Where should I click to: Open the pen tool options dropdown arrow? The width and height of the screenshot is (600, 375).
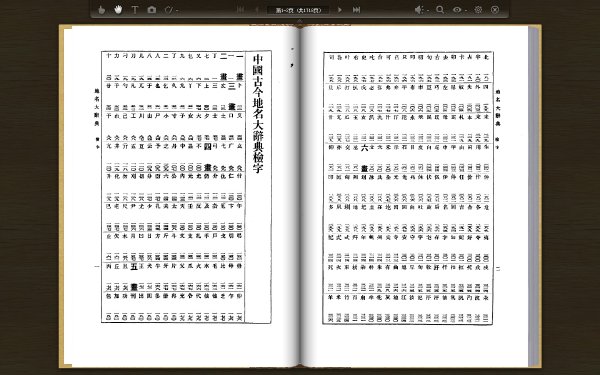coord(177,11)
